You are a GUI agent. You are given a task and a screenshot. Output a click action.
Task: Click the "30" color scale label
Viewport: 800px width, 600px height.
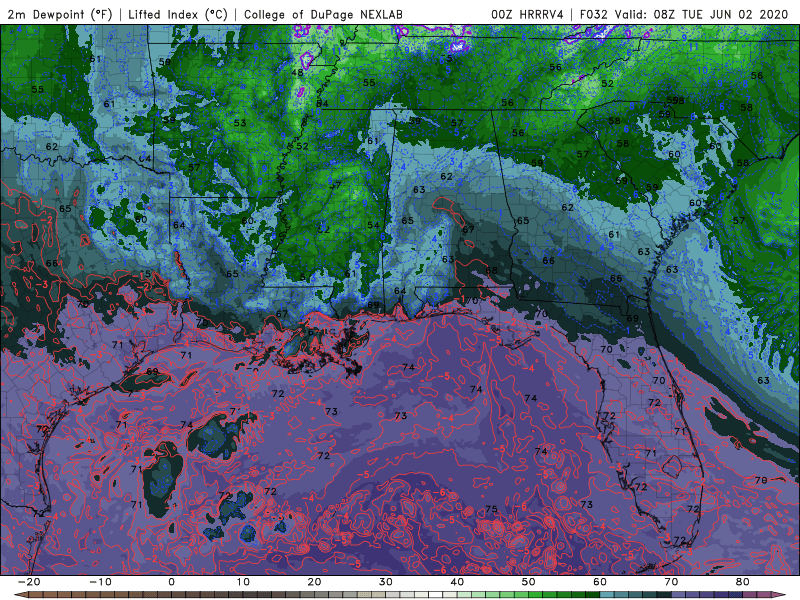click(386, 582)
